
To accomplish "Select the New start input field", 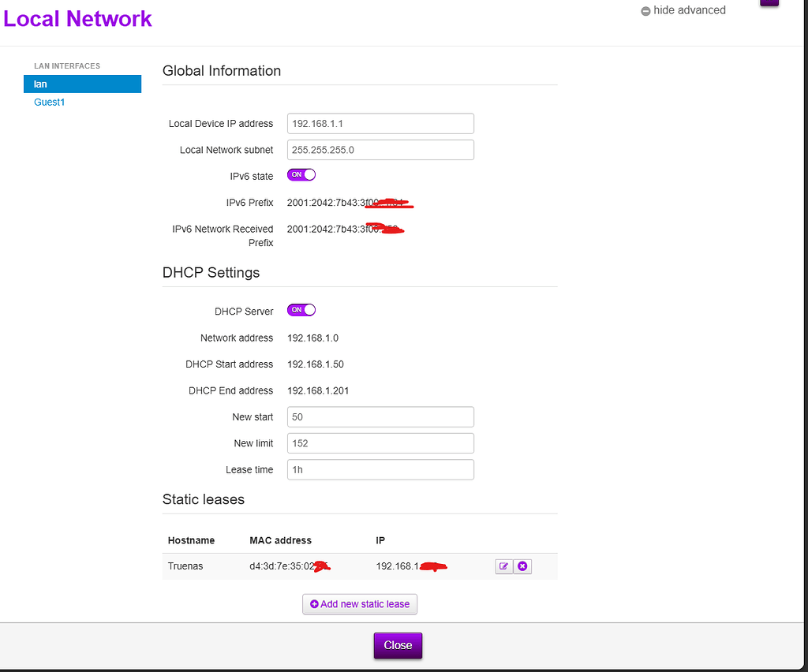I will coord(380,416).
